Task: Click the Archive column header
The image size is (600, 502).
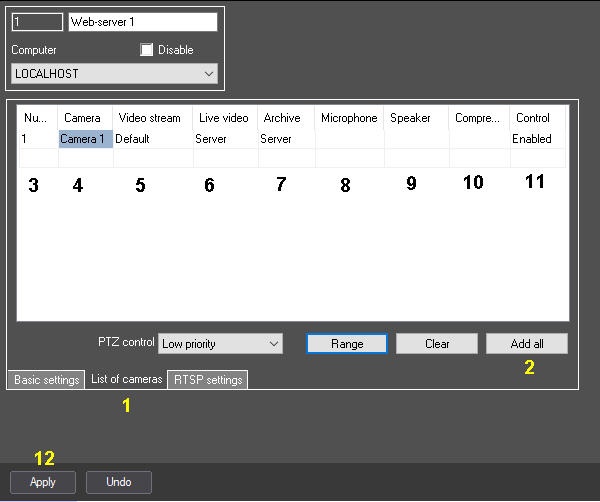Action: coord(286,118)
